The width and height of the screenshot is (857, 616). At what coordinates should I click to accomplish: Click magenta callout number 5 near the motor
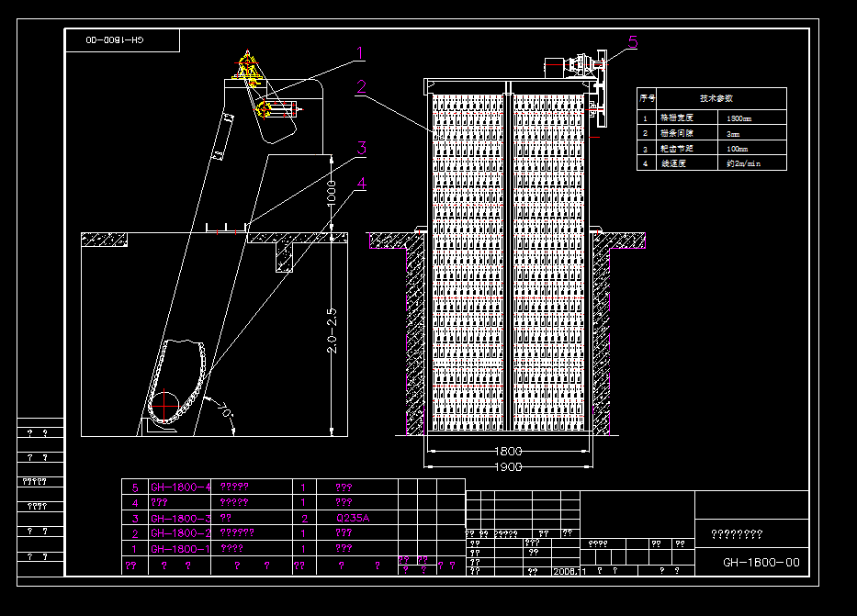click(x=633, y=42)
